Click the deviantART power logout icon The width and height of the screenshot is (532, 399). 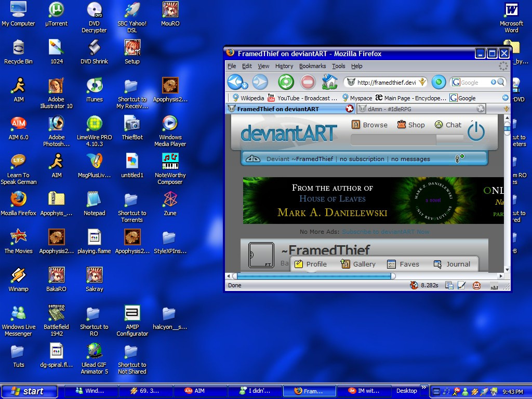[x=476, y=131]
